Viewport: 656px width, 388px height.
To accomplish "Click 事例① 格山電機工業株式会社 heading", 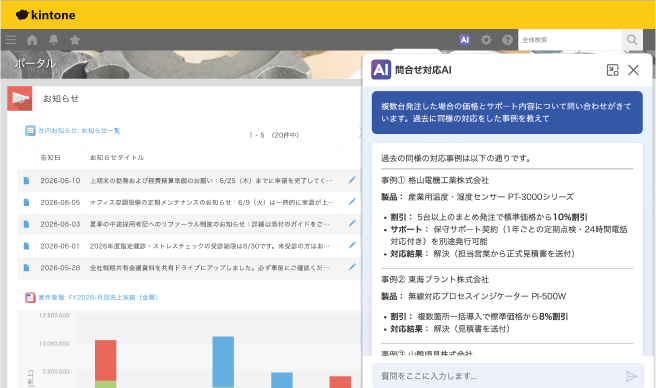I will point(435,180).
